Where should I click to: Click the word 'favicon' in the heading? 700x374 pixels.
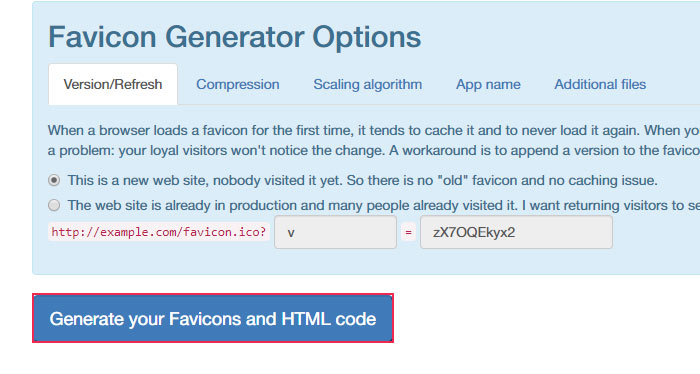[102, 37]
